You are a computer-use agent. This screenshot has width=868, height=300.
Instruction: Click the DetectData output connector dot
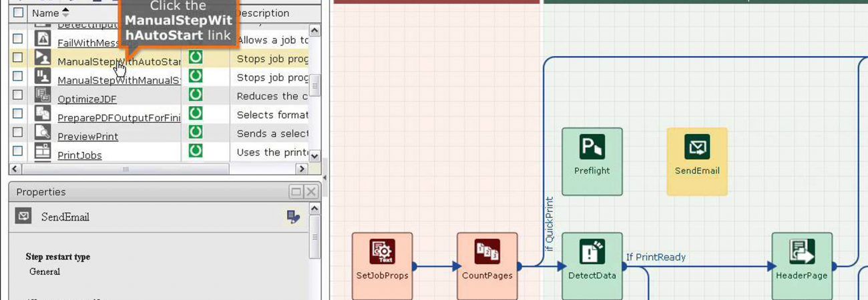coord(624,266)
